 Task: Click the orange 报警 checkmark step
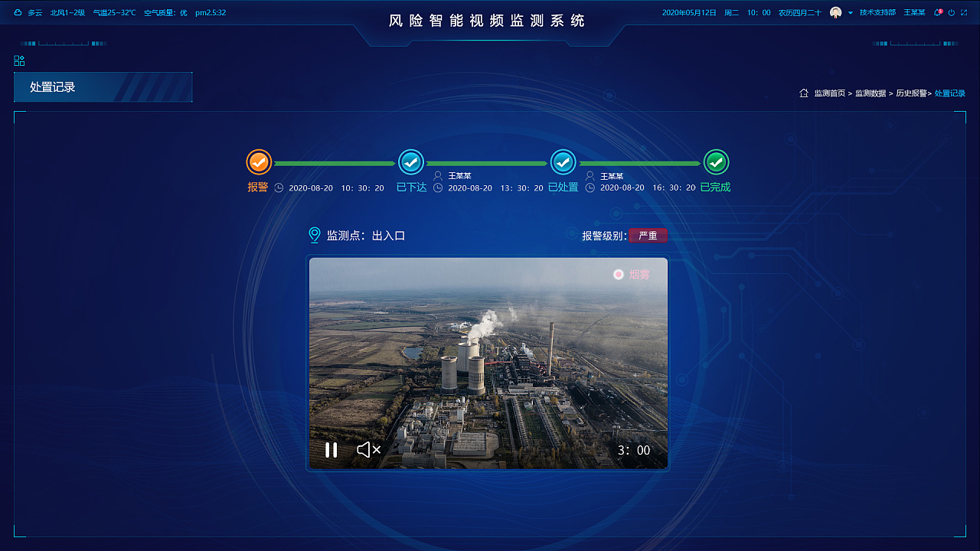258,162
